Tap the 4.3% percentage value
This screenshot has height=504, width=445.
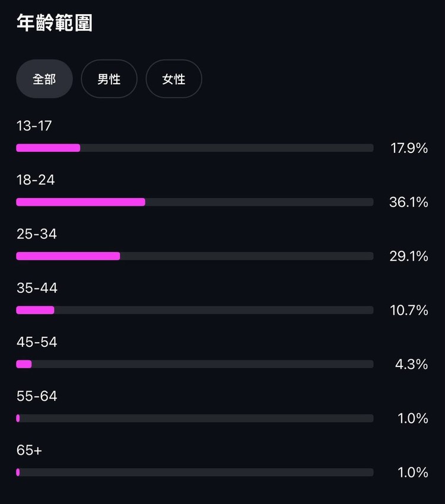coord(411,364)
